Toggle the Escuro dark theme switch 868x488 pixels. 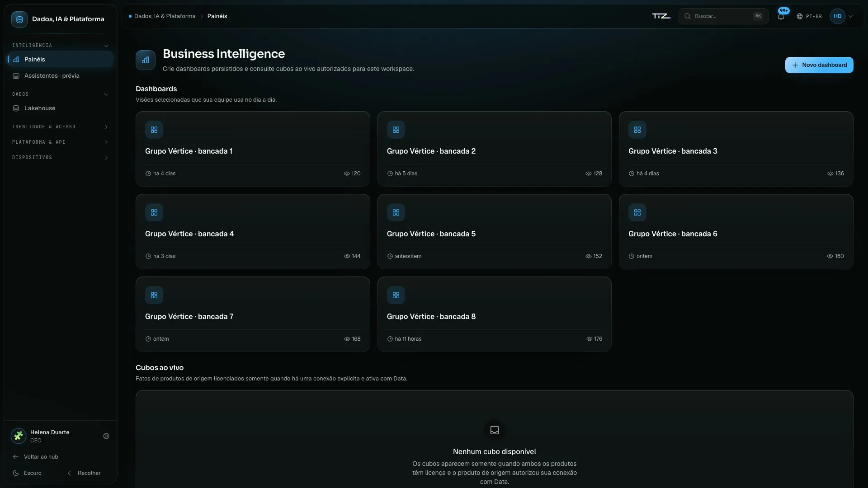click(27, 473)
